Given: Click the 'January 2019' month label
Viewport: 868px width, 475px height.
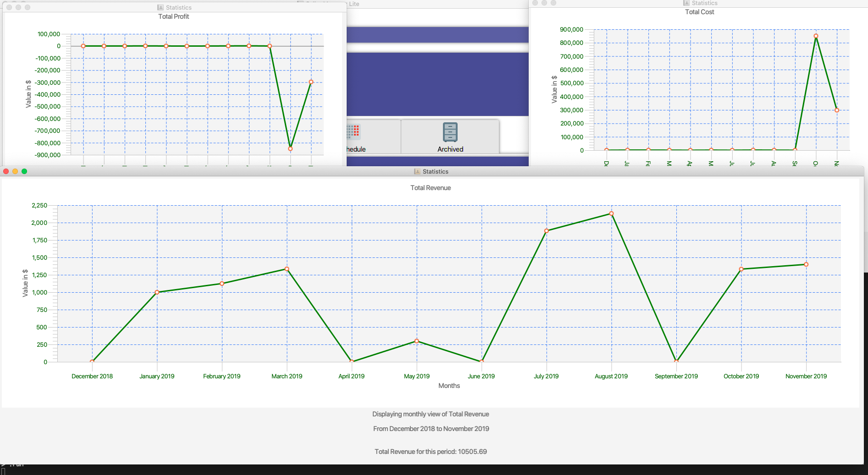Looking at the screenshot, I should (157, 376).
